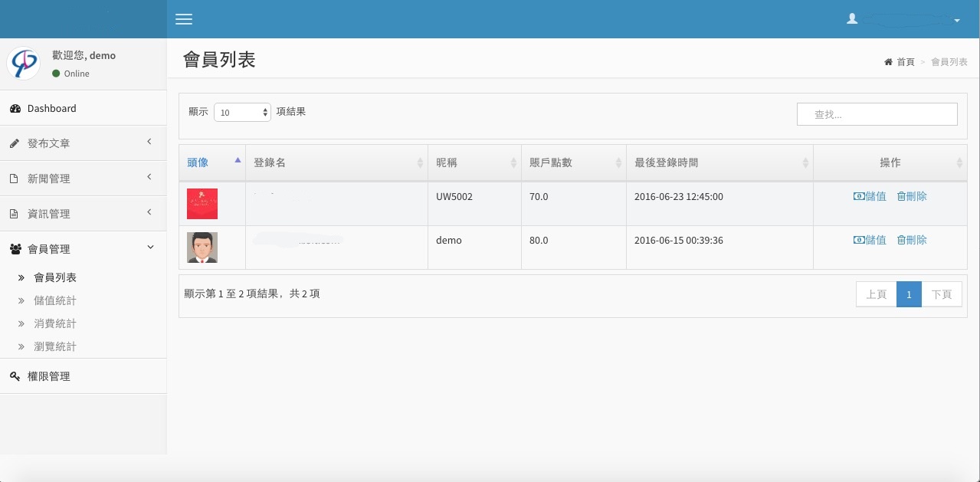Open the user profile icon menu
This screenshot has width=980, height=482.
click(x=852, y=19)
